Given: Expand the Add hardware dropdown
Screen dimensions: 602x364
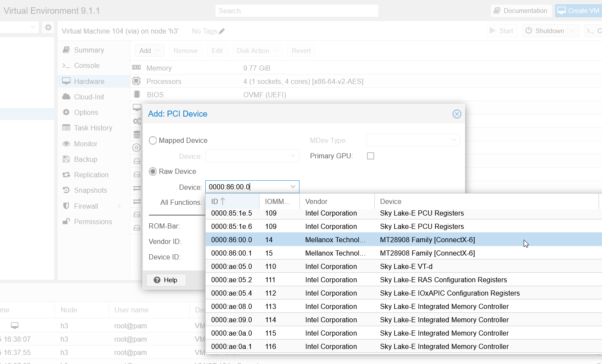Looking at the screenshot, I should pyautogui.click(x=149, y=50).
